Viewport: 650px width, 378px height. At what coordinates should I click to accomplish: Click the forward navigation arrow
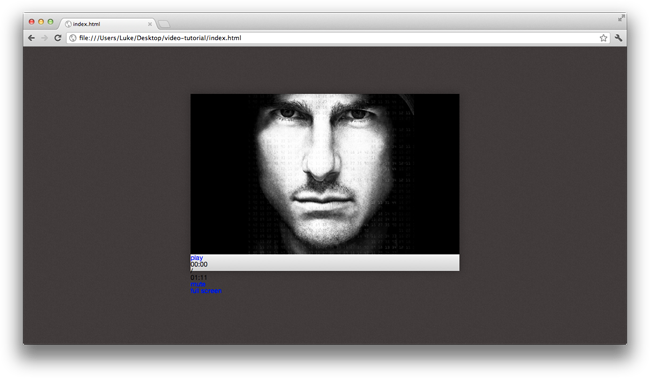point(44,38)
